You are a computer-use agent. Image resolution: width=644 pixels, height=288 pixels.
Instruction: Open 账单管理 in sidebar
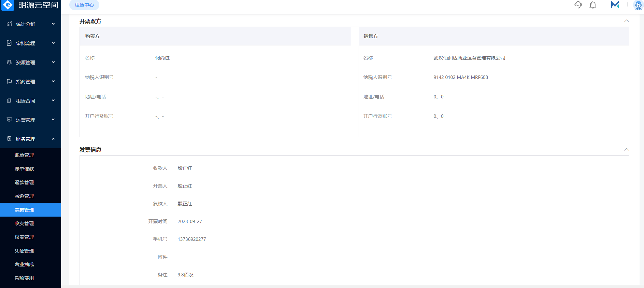point(24,155)
